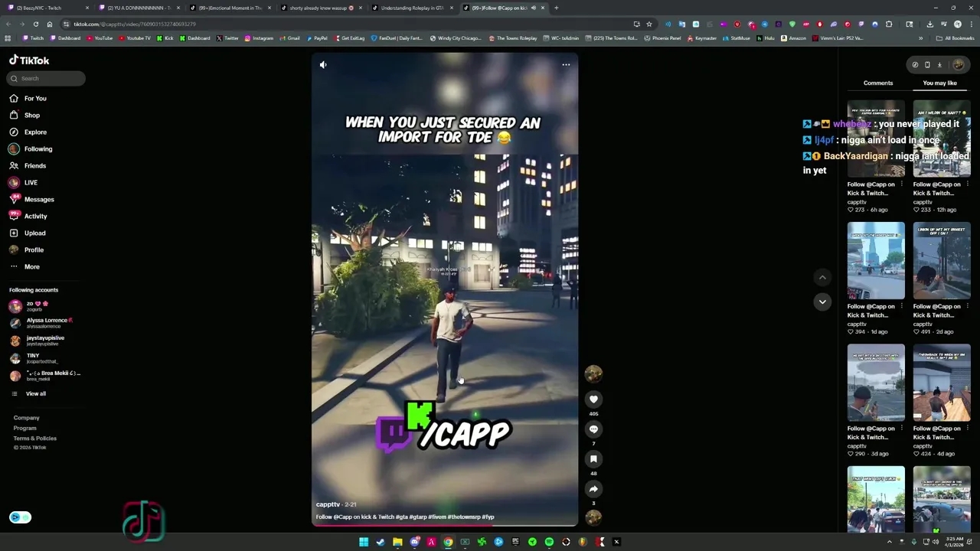This screenshot has width=980, height=551.
Task: Switch to the BeezyNYC Twitch browser tab
Action: click(46, 8)
